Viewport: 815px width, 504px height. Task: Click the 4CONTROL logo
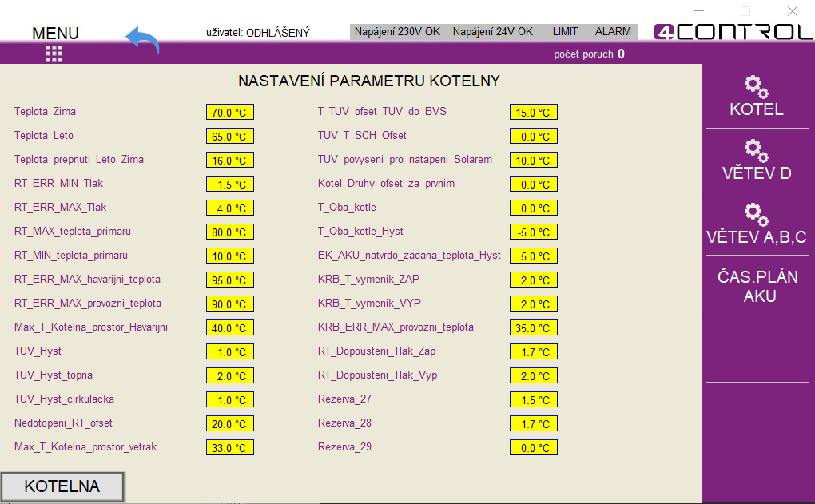pyautogui.click(x=733, y=32)
